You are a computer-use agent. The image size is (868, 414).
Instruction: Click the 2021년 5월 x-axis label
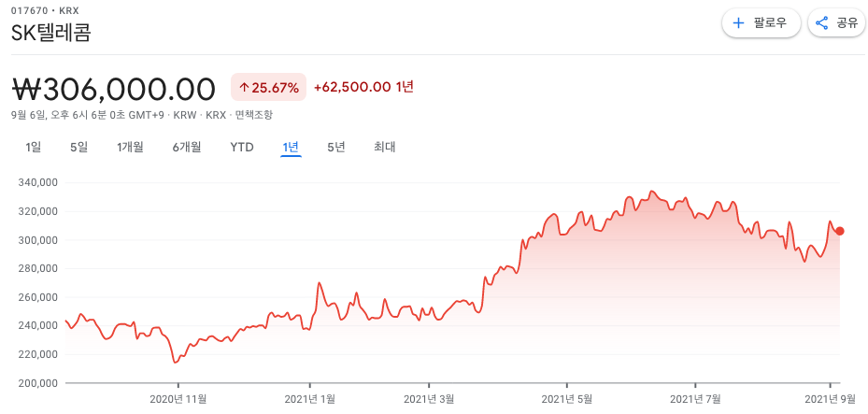[x=567, y=398]
